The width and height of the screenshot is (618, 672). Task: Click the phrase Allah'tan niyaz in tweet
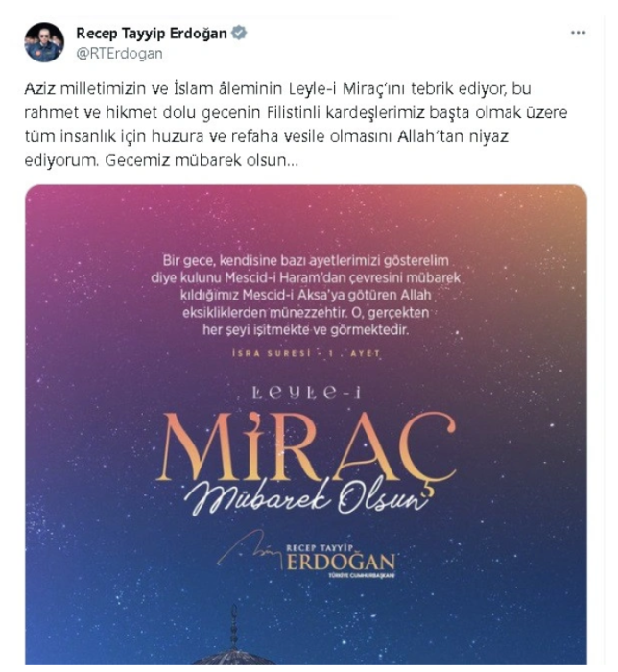click(x=453, y=136)
